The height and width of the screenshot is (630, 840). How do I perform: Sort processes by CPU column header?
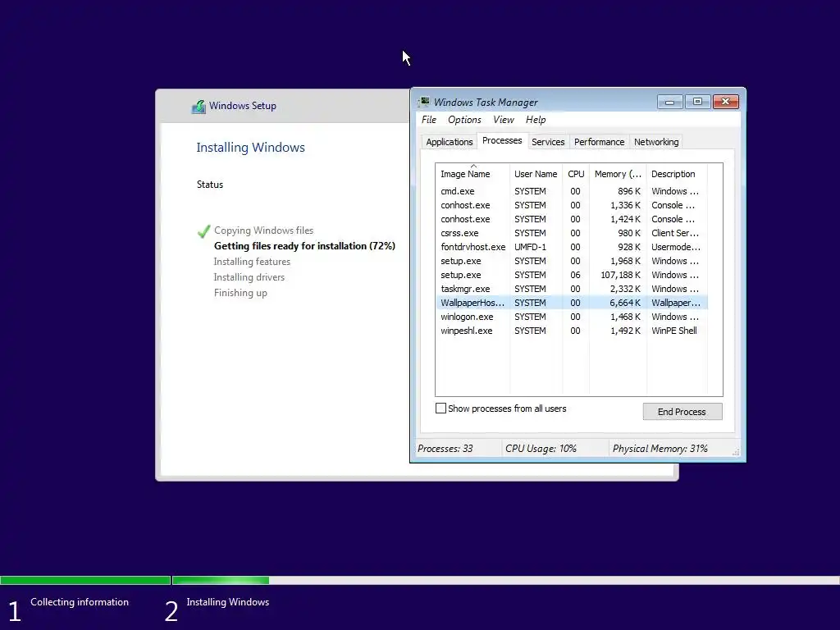(576, 174)
